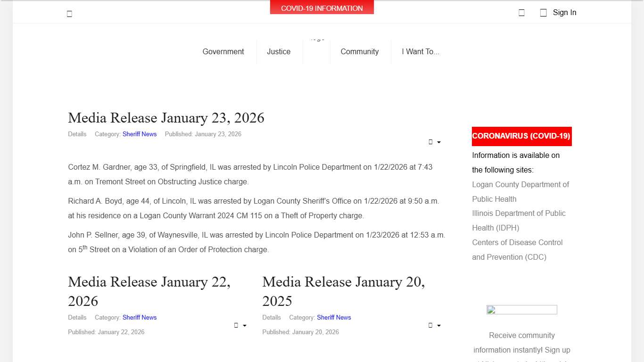Open the COVID-19 INFORMATION banner
The height and width of the screenshot is (362, 644).
pyautogui.click(x=322, y=8)
